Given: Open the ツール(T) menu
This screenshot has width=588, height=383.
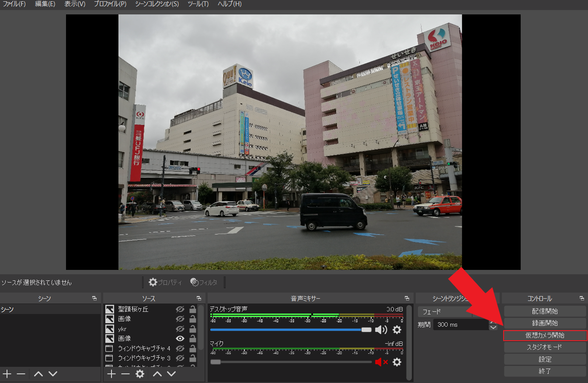Looking at the screenshot, I should pos(198,4).
